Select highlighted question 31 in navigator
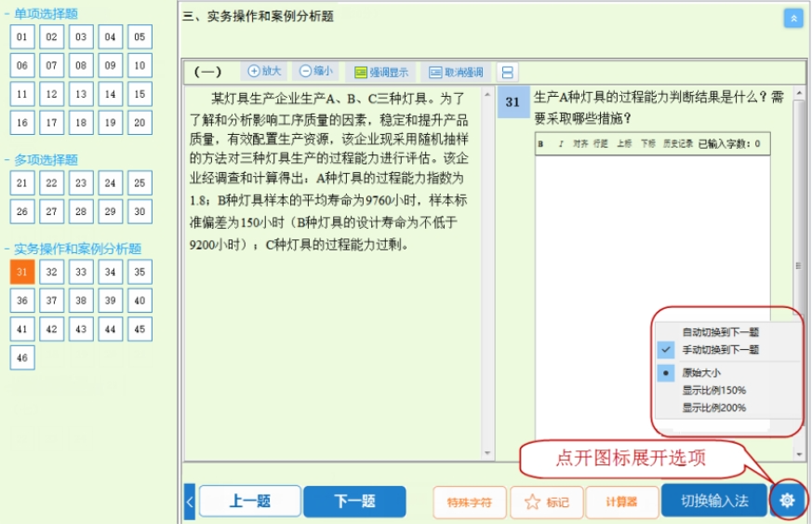 pyautogui.click(x=21, y=272)
